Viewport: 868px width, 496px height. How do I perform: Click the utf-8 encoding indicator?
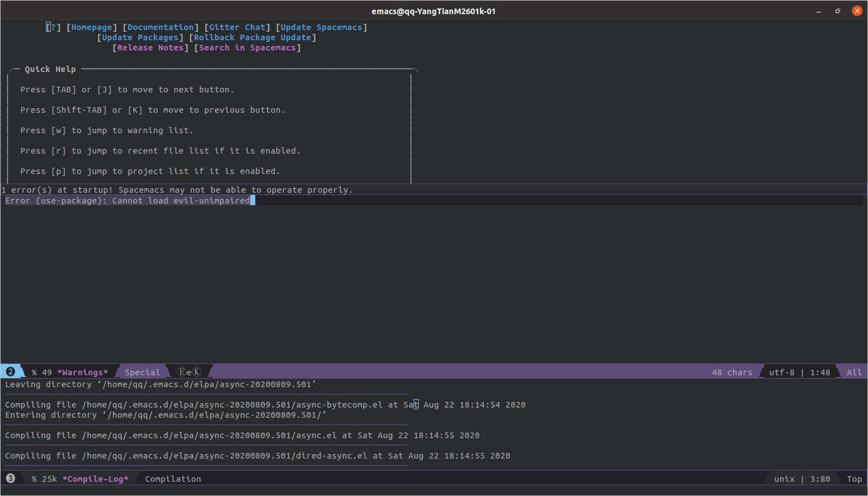tap(782, 372)
